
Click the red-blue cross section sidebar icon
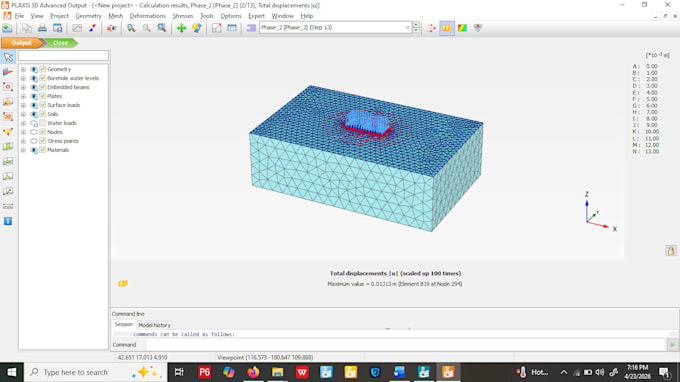(8, 72)
